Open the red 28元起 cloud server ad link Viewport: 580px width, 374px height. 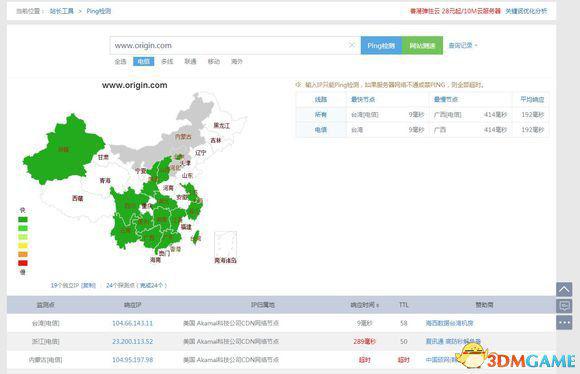point(455,11)
